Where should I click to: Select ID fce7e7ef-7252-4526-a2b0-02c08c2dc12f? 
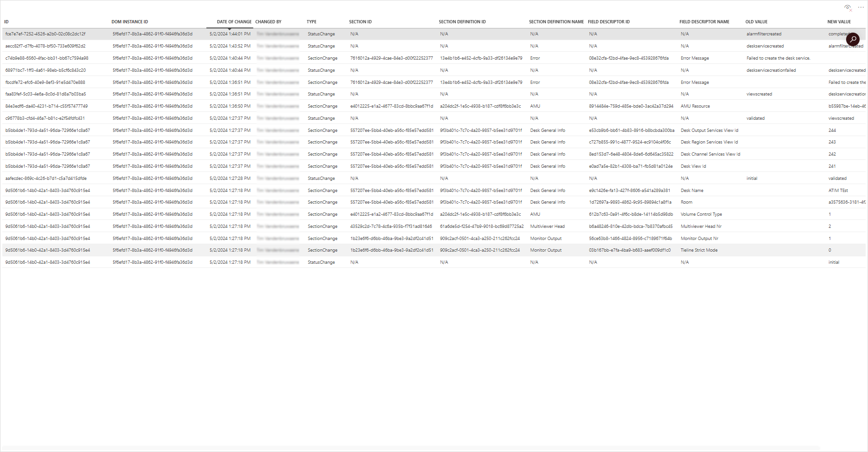45,34
